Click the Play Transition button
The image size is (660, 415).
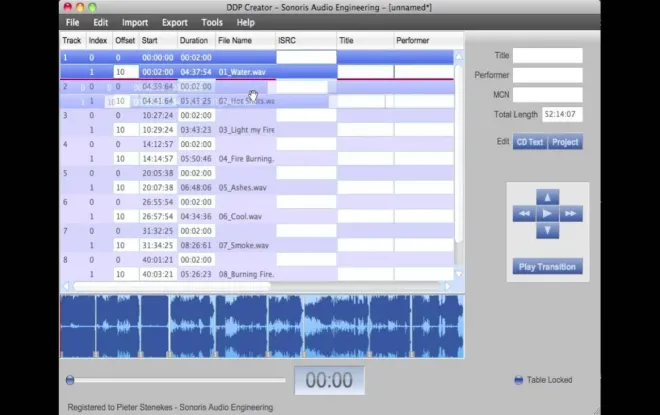[x=547, y=267]
